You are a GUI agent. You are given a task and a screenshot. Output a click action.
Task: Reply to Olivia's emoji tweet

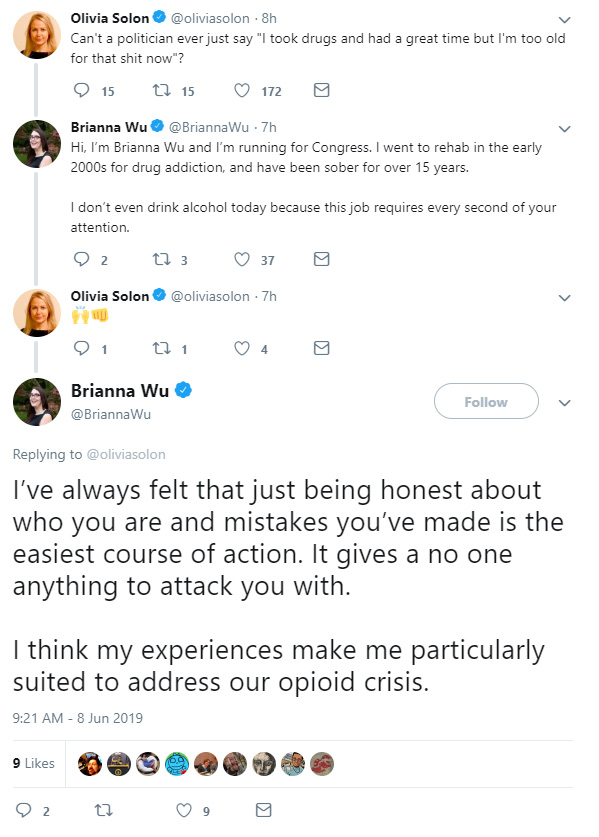click(81, 349)
